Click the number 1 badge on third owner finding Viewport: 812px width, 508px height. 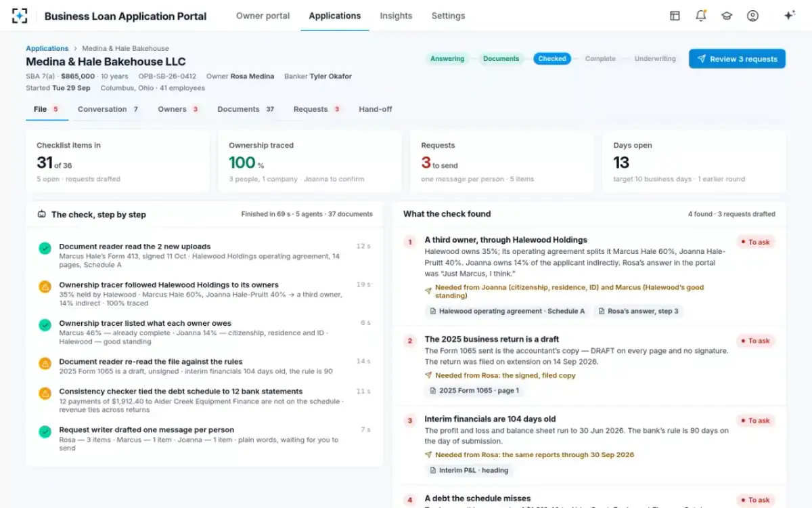(409, 242)
